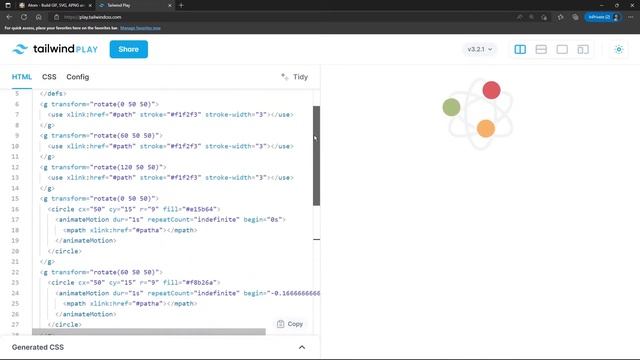This screenshot has height=360, width=640.
Task: Open a new browser tab
Action: coord(181,5)
